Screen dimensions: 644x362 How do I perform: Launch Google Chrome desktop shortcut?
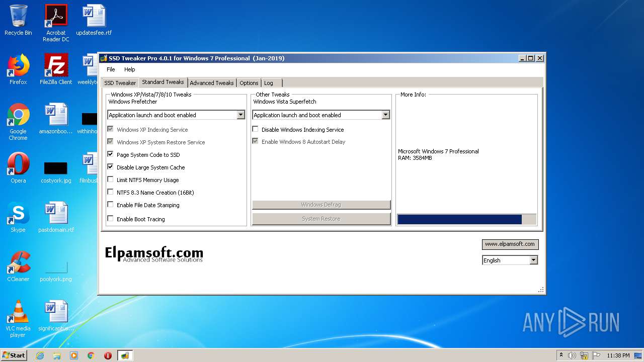tap(18, 122)
